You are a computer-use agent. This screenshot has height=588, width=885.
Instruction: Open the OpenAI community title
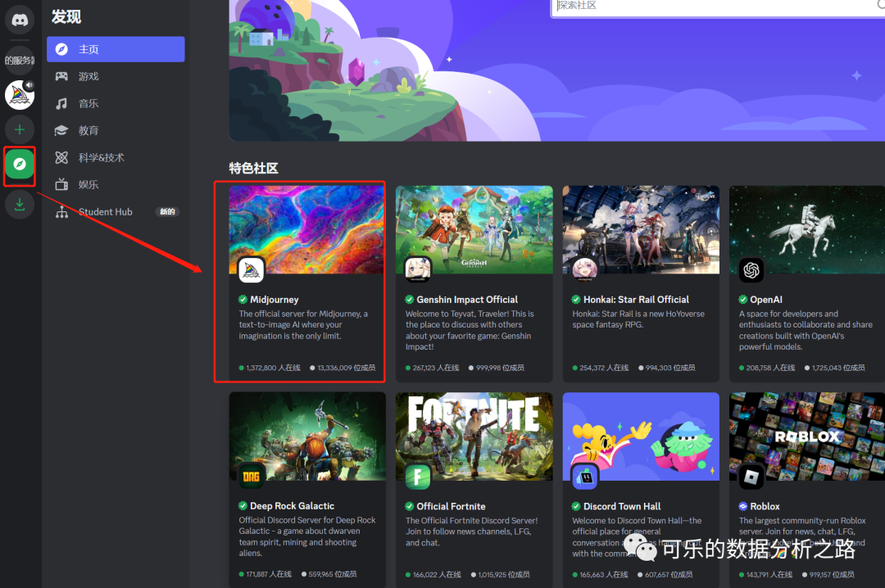tap(766, 300)
